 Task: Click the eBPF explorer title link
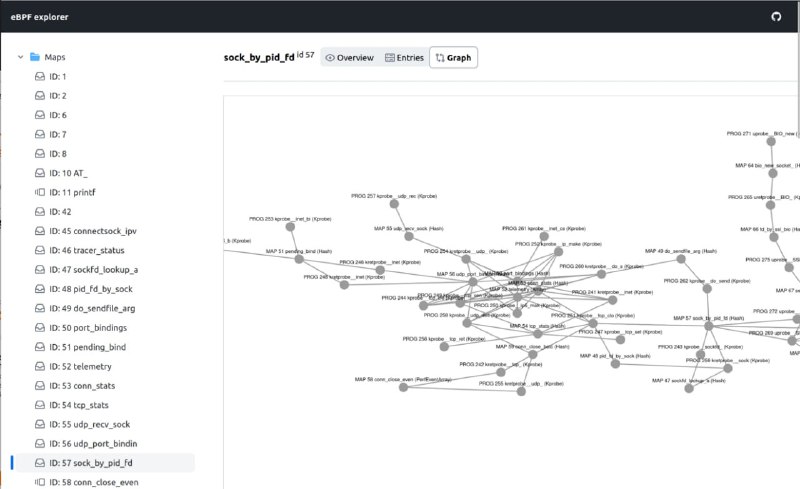tap(39, 17)
